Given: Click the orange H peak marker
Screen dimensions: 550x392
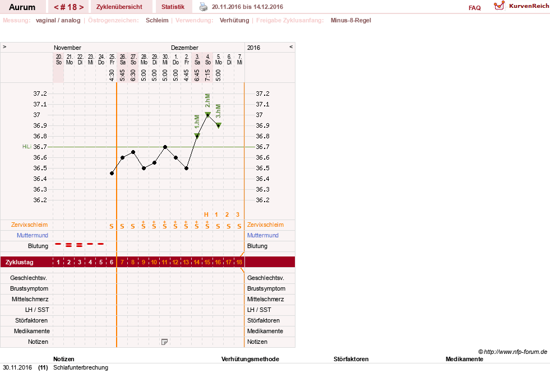Looking at the screenshot, I should click(206, 214).
